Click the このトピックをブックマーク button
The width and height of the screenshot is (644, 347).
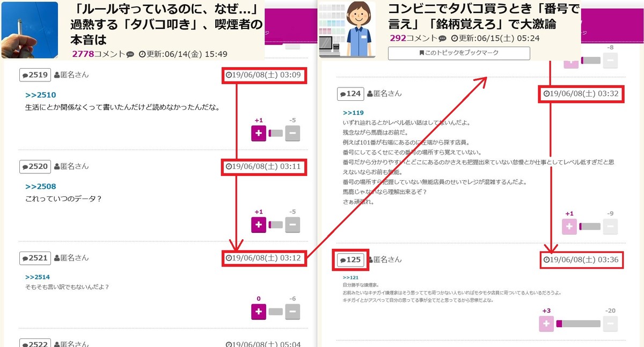point(459,53)
